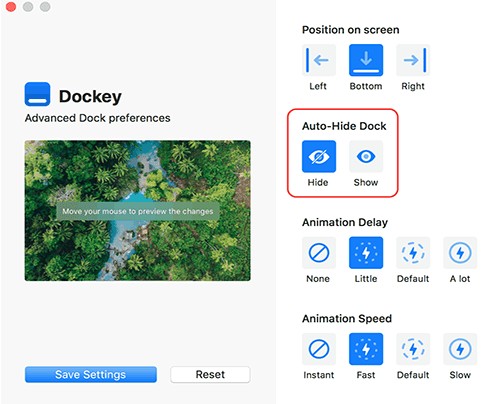Choose Fast animation speed
501x404 pixels.
[366, 349]
